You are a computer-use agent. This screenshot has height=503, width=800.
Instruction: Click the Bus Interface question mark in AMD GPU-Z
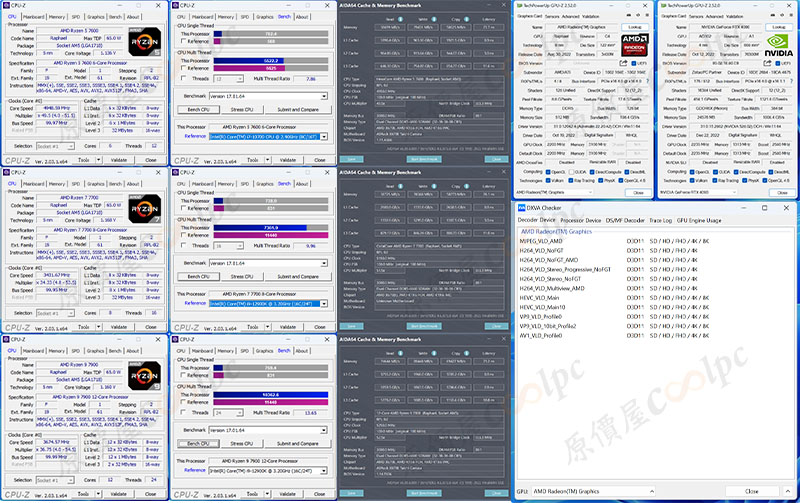648,81
